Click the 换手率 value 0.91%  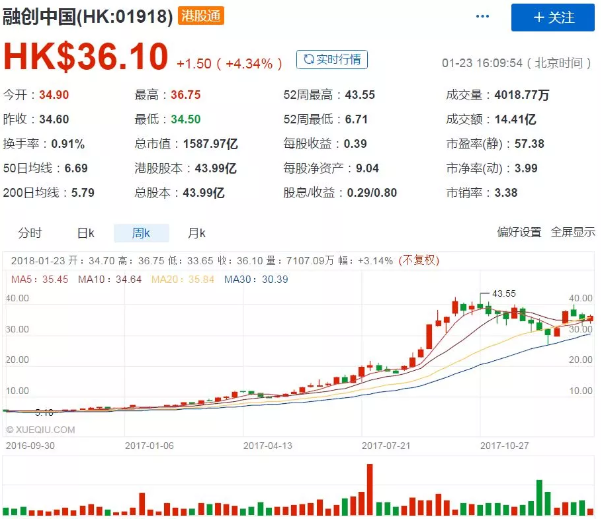[68, 144]
